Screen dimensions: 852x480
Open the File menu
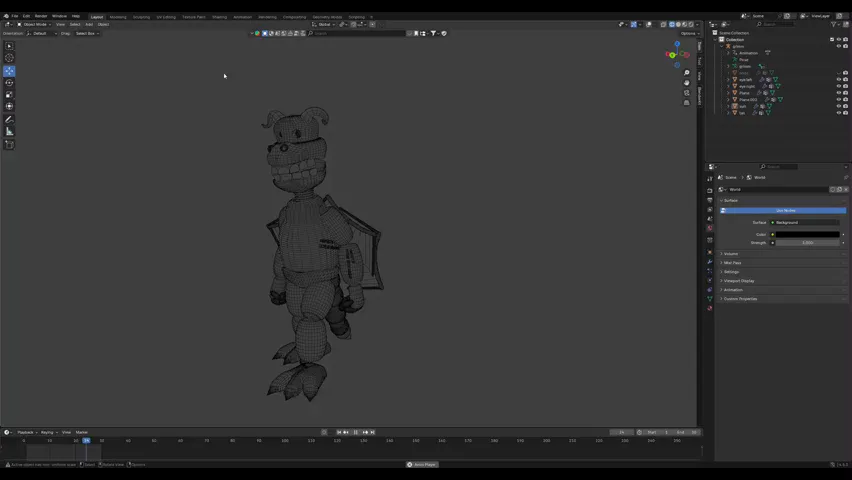click(15, 16)
